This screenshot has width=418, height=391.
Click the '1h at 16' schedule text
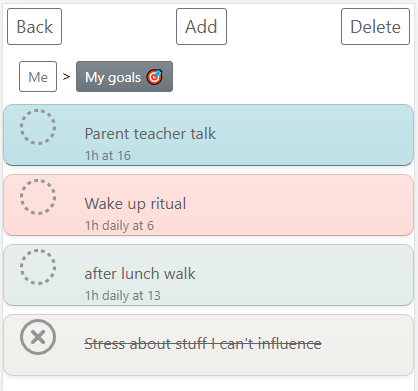[x=108, y=156]
